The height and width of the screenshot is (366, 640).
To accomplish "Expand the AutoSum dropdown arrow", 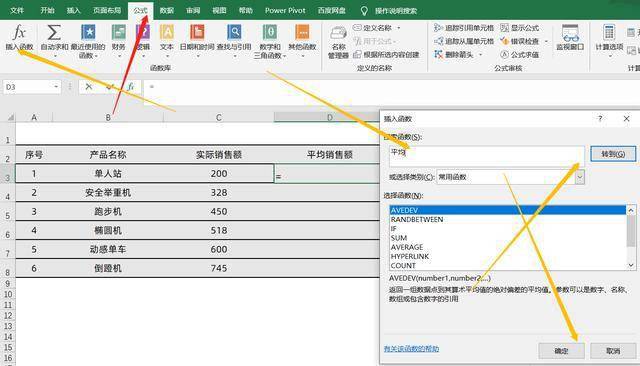I will point(54,56).
